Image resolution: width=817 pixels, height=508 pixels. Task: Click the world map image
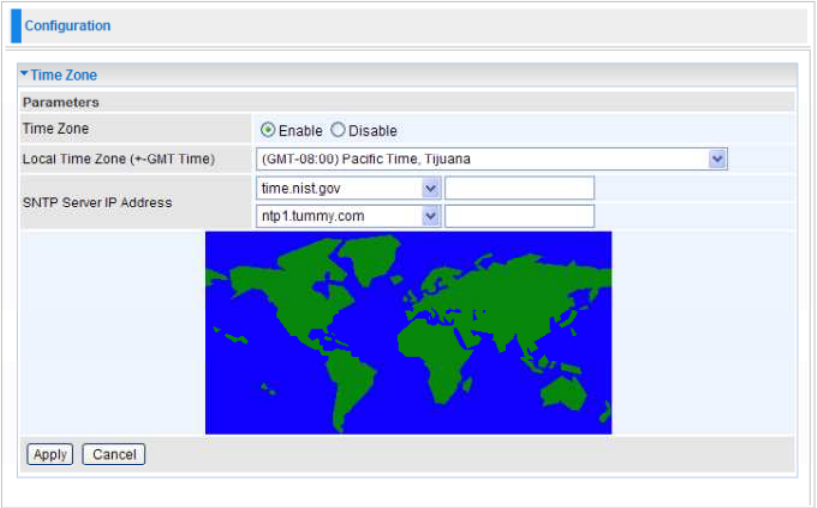point(408,332)
